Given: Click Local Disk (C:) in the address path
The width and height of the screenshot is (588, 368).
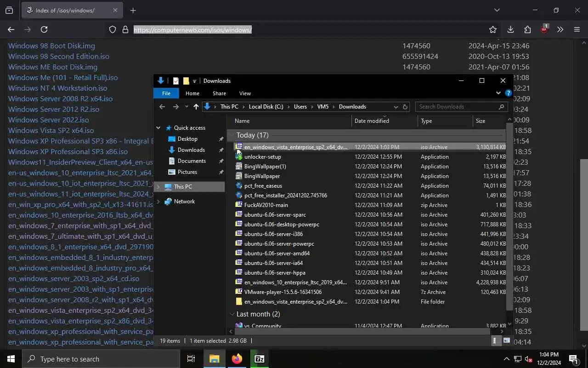Looking at the screenshot, I should [266, 107].
